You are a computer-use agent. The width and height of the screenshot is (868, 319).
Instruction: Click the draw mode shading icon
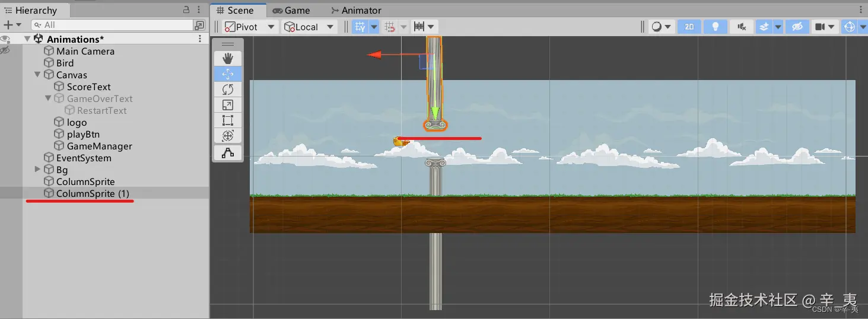656,27
